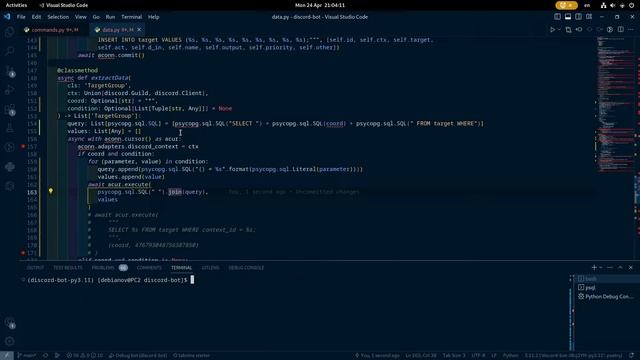
Task: Open the system volume tray icon
Action: coord(612,5)
